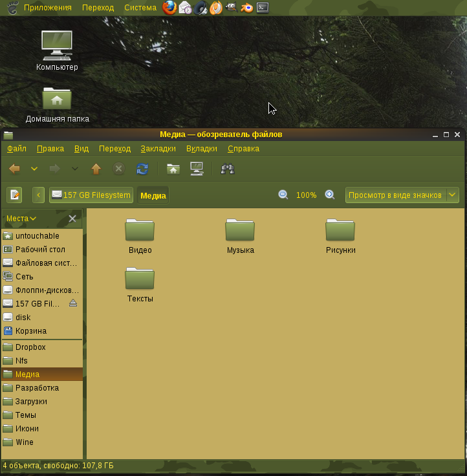Toggle text-based location entry
This screenshot has height=476, width=467.
click(14, 195)
